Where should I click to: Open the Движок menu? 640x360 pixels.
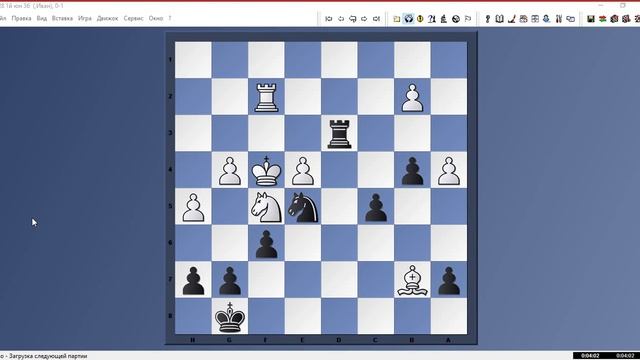click(x=107, y=18)
